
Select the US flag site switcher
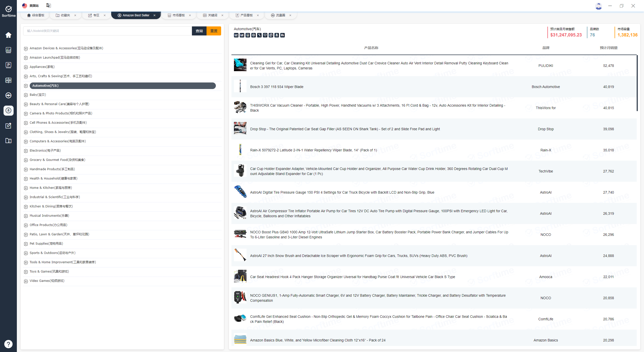tap(30, 6)
